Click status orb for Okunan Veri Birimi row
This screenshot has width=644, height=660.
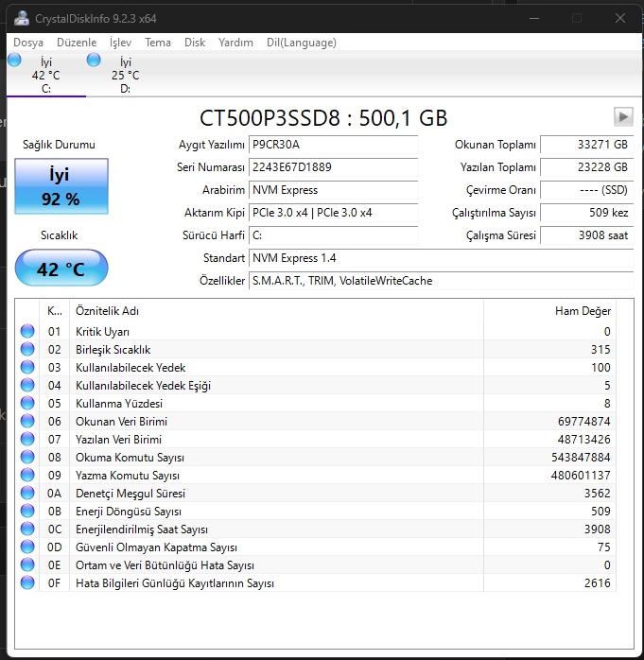pos(27,422)
